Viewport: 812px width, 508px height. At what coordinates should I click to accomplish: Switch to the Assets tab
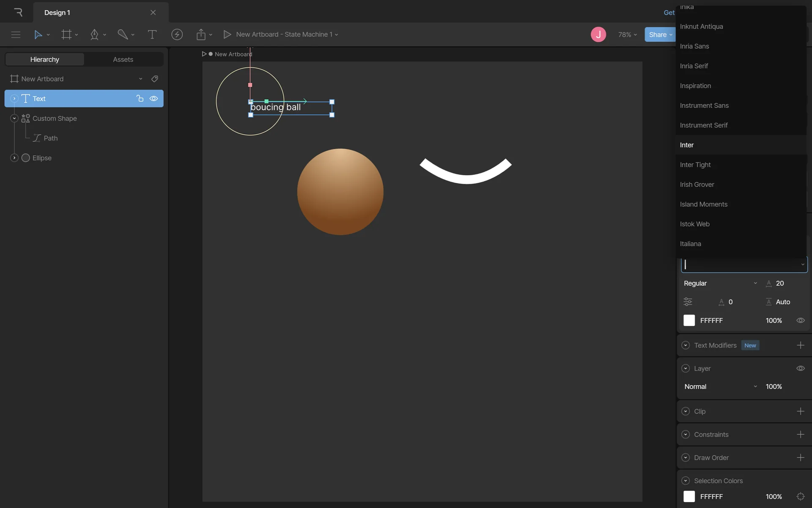(x=123, y=59)
